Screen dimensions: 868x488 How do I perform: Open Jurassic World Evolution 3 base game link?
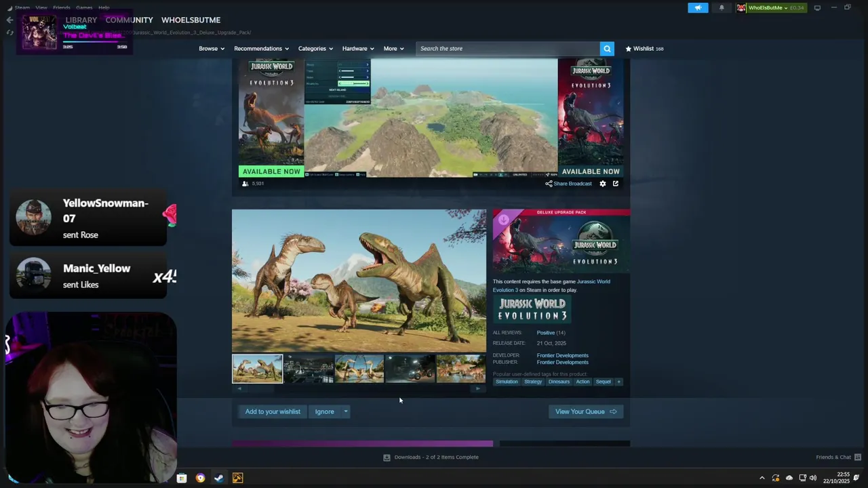click(593, 282)
